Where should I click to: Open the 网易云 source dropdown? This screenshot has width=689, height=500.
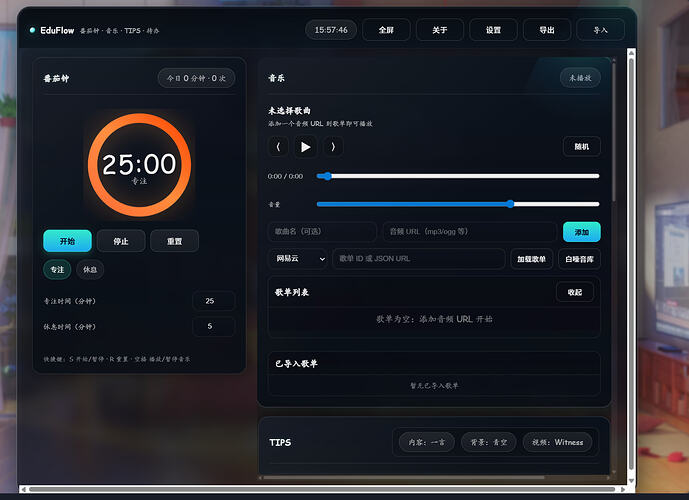pyautogui.click(x=297, y=259)
